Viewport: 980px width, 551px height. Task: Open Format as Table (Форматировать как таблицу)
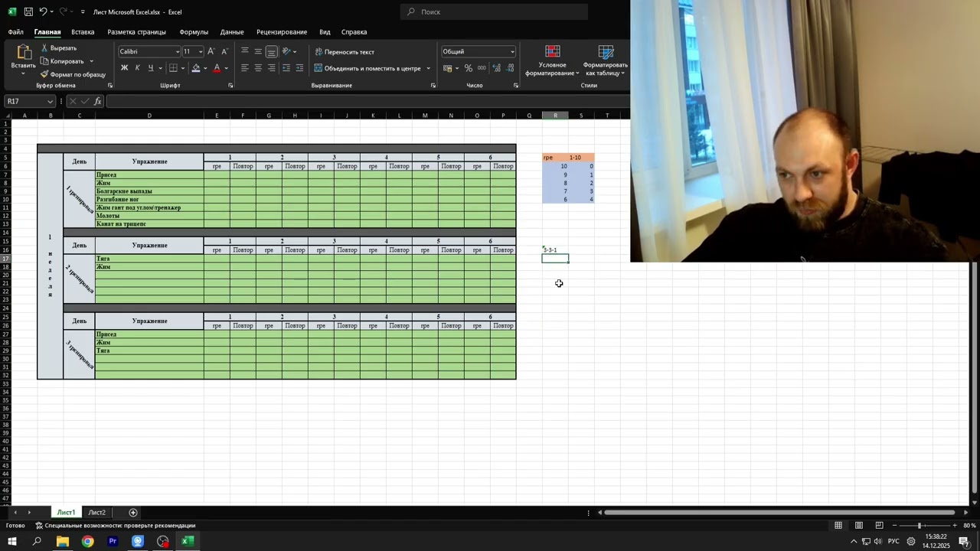coord(605,60)
